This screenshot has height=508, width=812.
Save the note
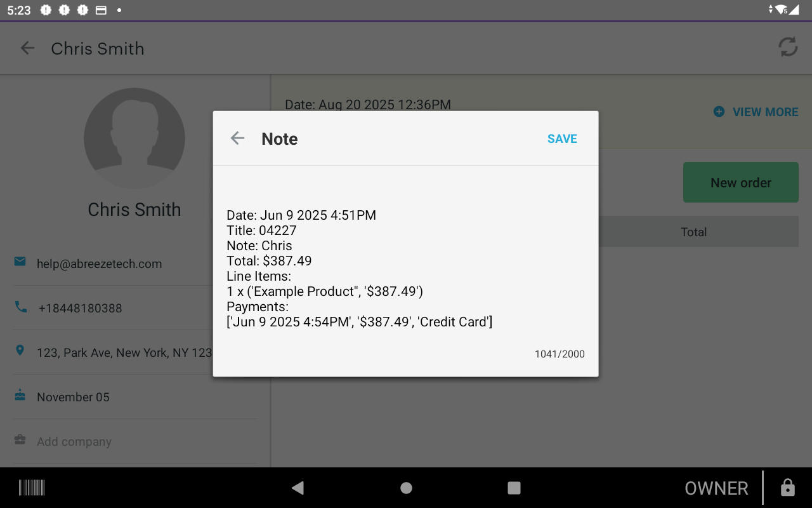[562, 139]
